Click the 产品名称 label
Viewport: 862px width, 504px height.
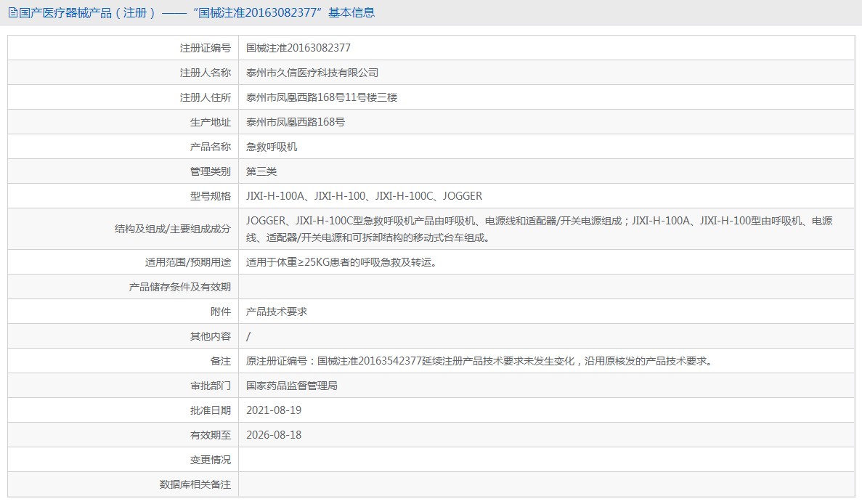(210, 147)
